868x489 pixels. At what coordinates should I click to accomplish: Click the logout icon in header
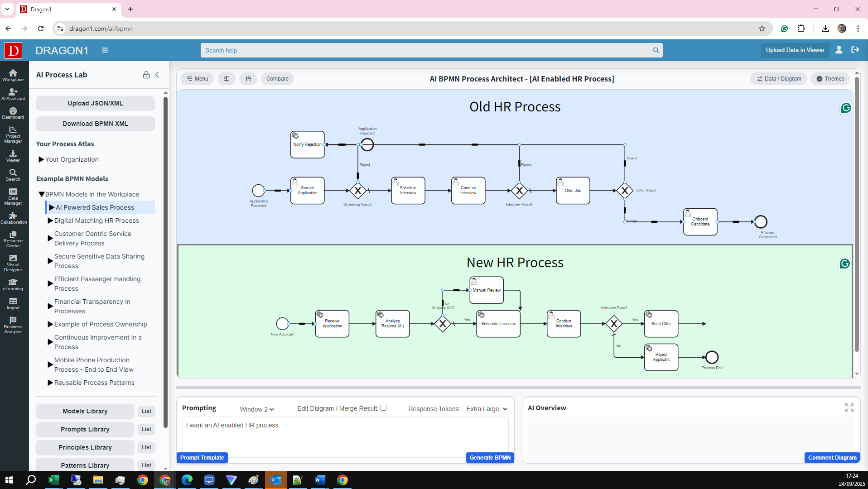855,50
